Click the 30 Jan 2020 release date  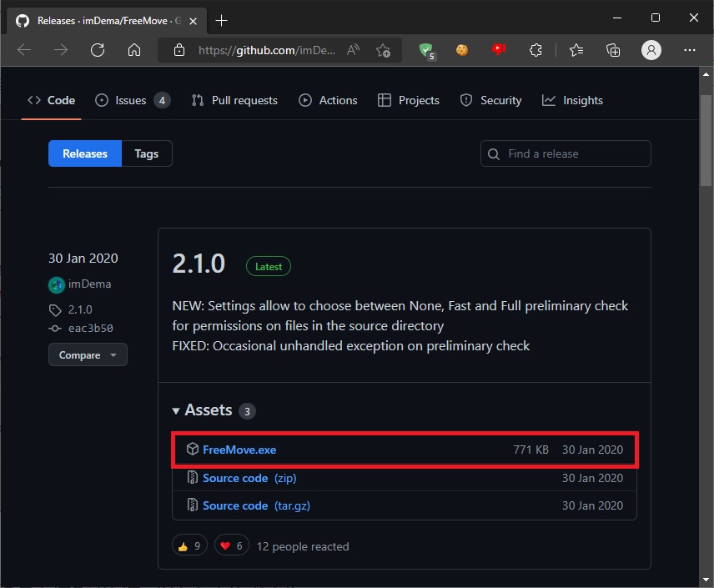(x=83, y=259)
